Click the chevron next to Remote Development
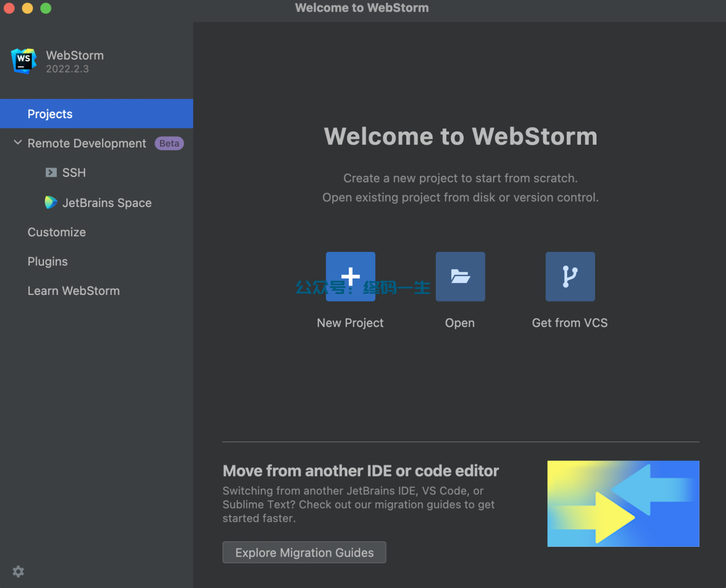726x588 pixels. pyautogui.click(x=17, y=143)
